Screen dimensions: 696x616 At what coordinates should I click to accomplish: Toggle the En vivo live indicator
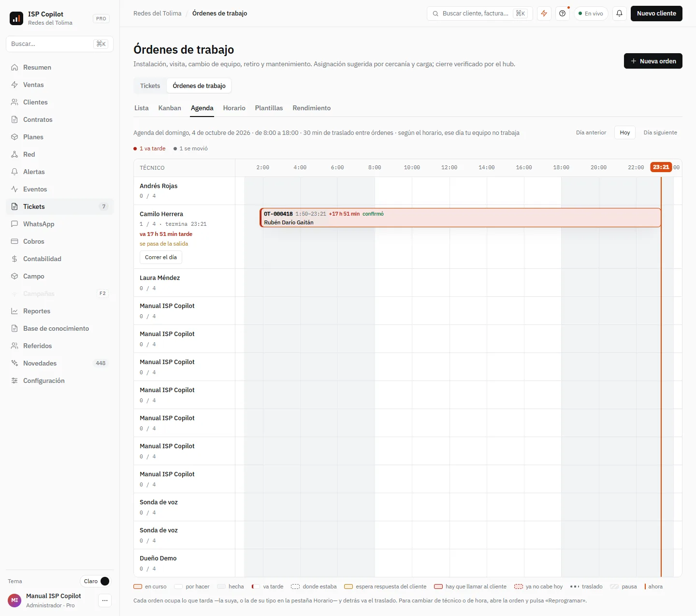click(591, 14)
